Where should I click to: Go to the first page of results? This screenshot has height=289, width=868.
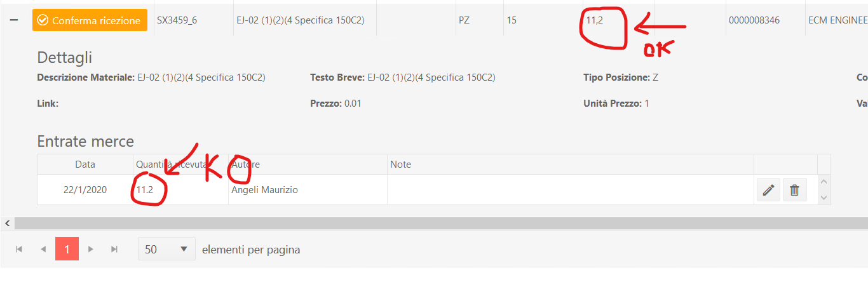coord(19,250)
